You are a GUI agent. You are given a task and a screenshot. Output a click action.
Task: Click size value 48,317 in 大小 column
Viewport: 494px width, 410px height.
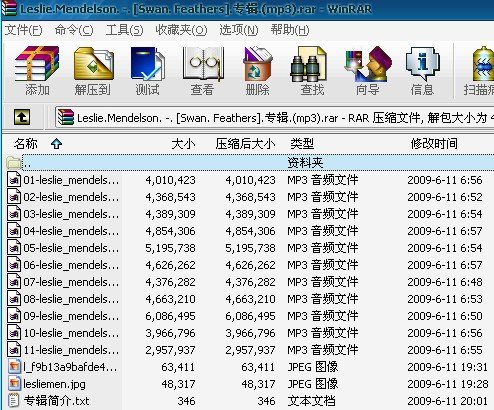[178, 384]
